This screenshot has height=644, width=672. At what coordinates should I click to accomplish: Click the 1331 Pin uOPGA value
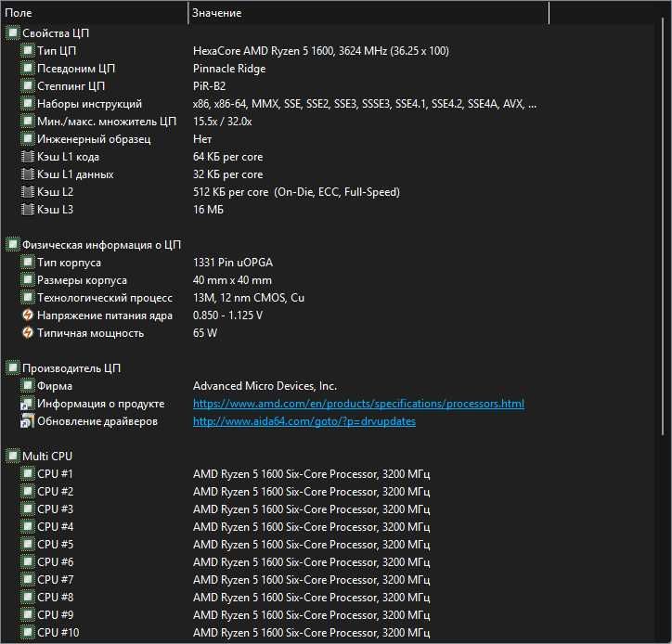coord(233,263)
